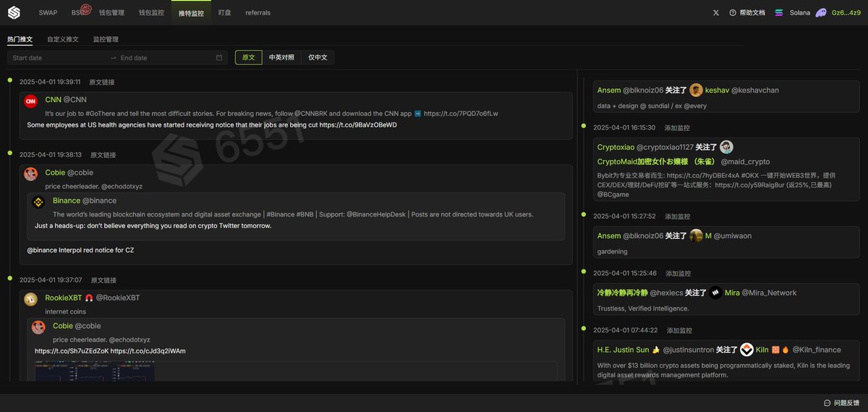Image resolution: width=868 pixels, height=412 pixels.
Task: Click the Cryptoxiao account name
Action: pyautogui.click(x=616, y=147)
